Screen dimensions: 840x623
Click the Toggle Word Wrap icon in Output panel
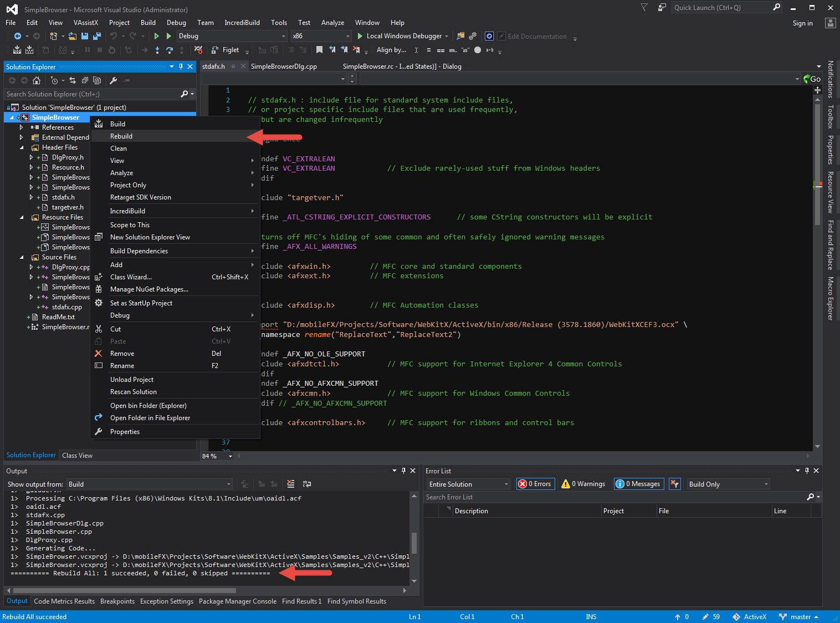[307, 484]
